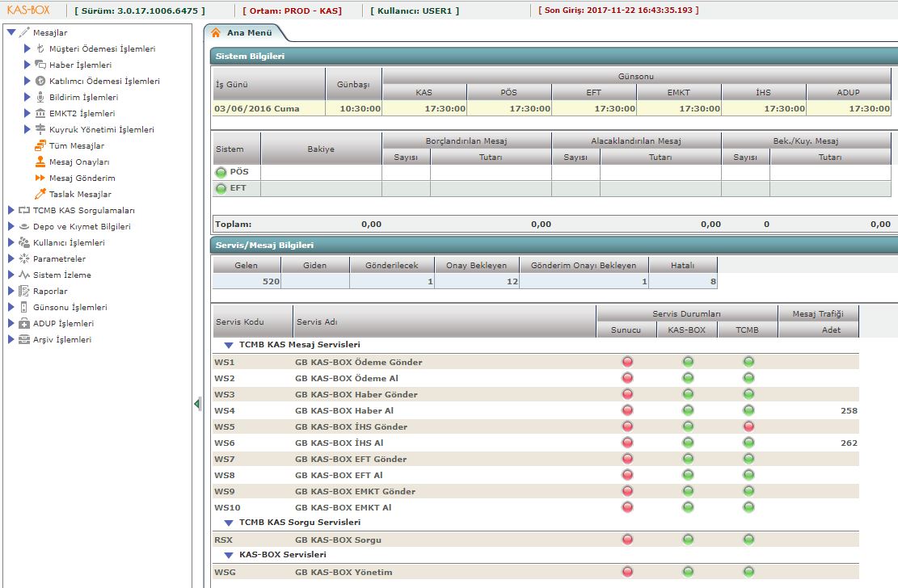
Task: Select the GB KAS-BOX Yönetim service row
Action: tap(535, 572)
